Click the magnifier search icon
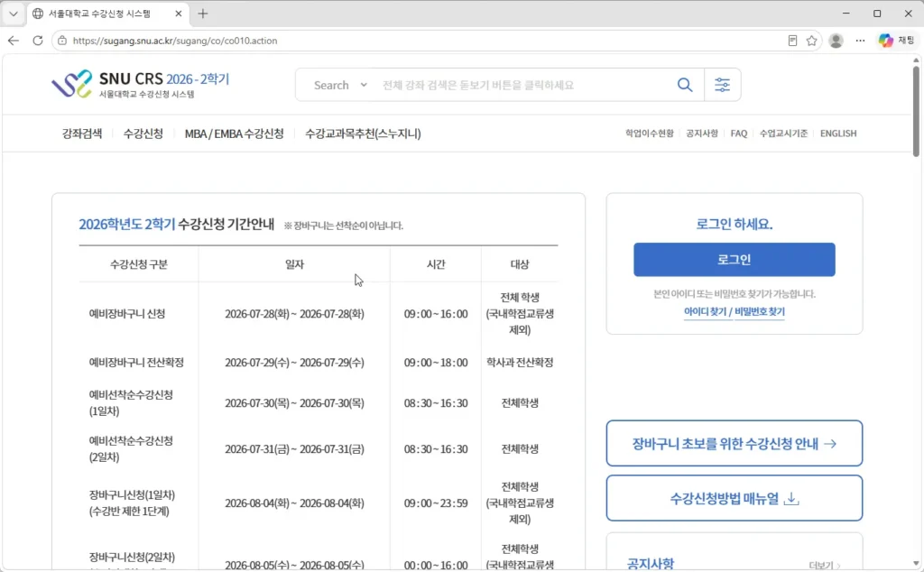The width and height of the screenshot is (924, 572). coord(684,85)
